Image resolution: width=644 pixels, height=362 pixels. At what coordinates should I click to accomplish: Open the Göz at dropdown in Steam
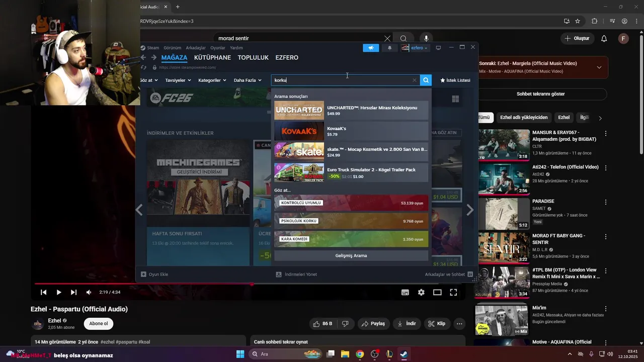(x=149, y=80)
